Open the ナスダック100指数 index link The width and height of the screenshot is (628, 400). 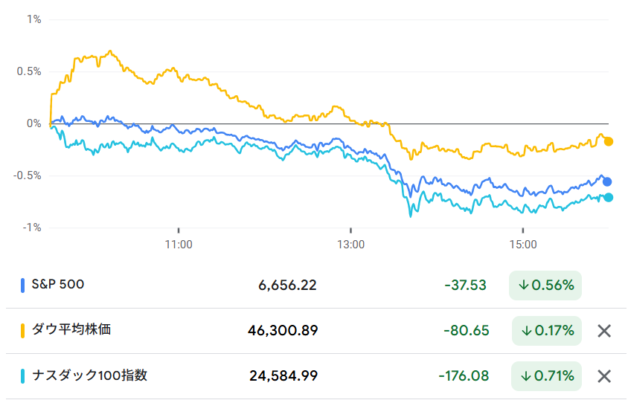pyautogui.click(x=90, y=375)
